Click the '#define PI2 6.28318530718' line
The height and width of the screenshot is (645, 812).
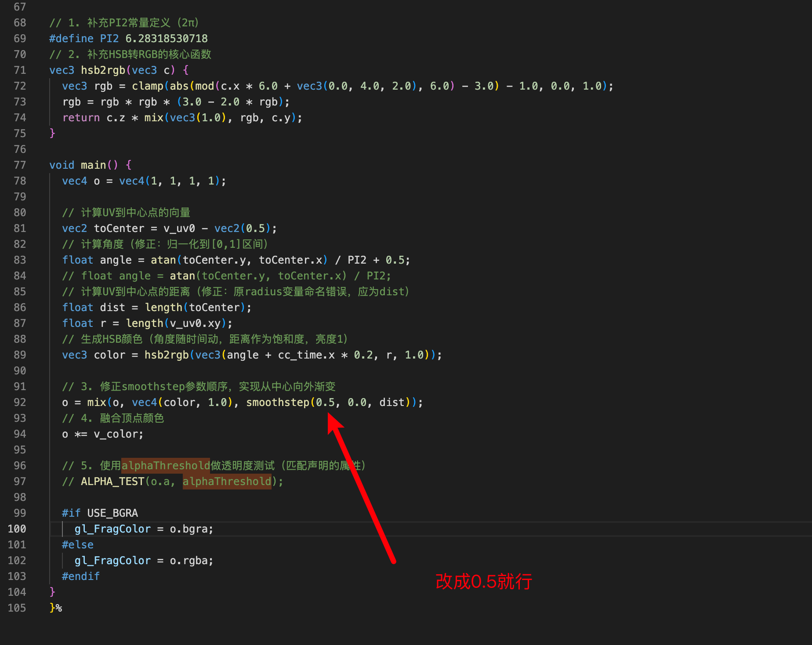[x=128, y=38]
